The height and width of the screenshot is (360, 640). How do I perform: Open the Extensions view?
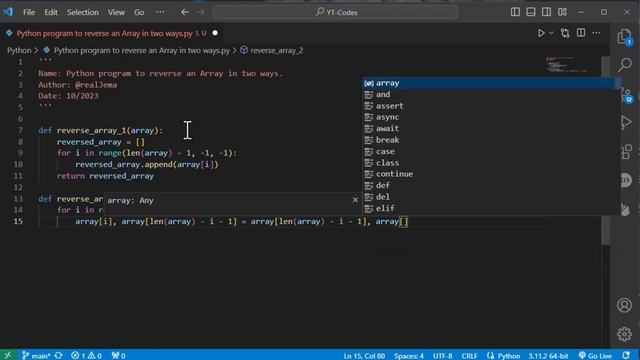626,151
